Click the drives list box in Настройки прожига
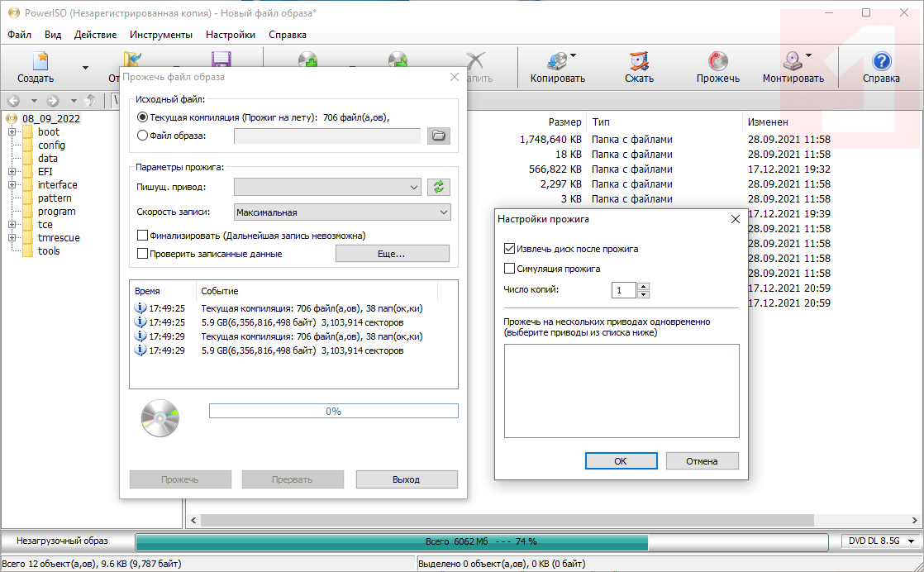The width and height of the screenshot is (924, 572). pos(622,391)
